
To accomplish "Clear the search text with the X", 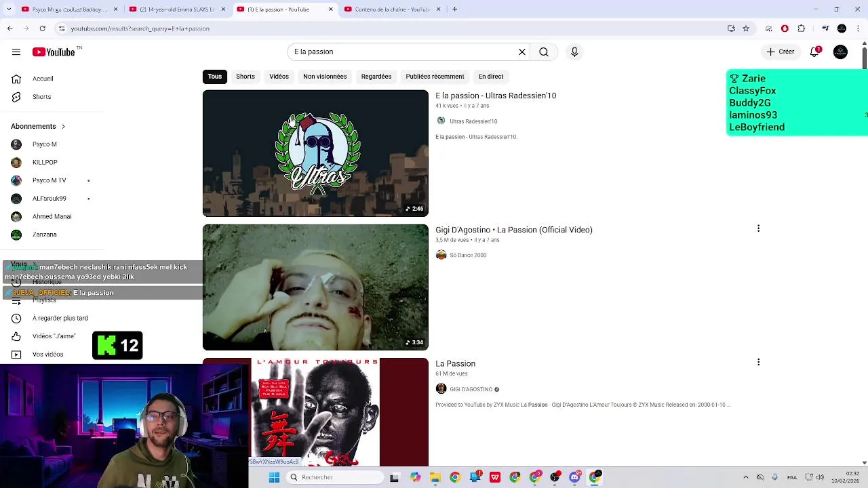I will pos(522,52).
